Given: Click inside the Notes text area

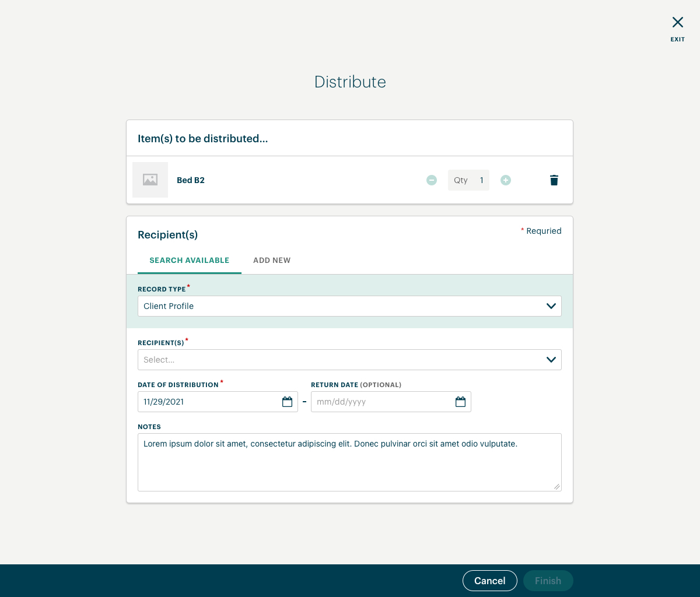Looking at the screenshot, I should tap(349, 462).
